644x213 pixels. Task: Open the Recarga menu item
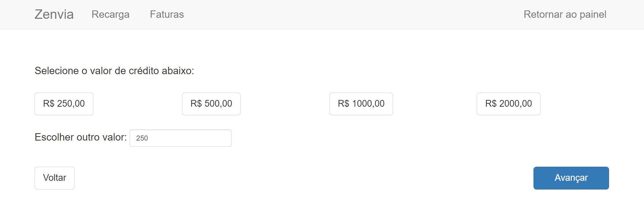click(111, 14)
